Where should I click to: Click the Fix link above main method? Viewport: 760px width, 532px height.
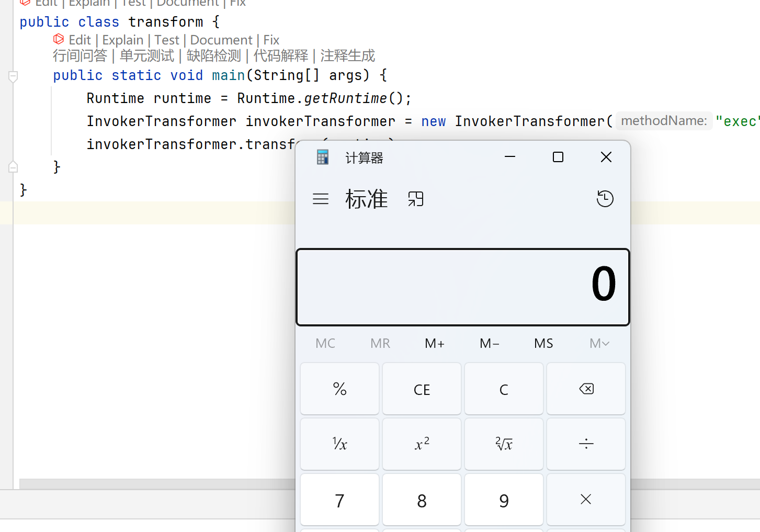[x=271, y=40]
